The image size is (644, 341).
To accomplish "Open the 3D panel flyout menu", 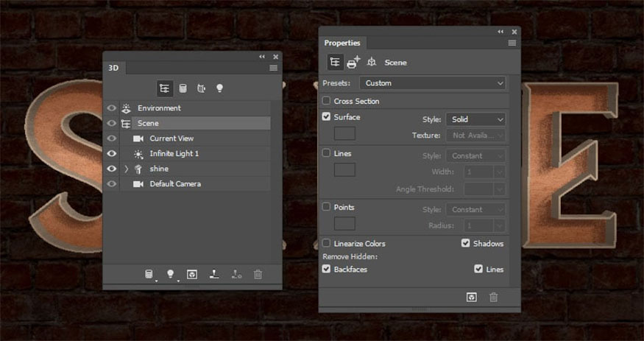I will click(x=273, y=68).
